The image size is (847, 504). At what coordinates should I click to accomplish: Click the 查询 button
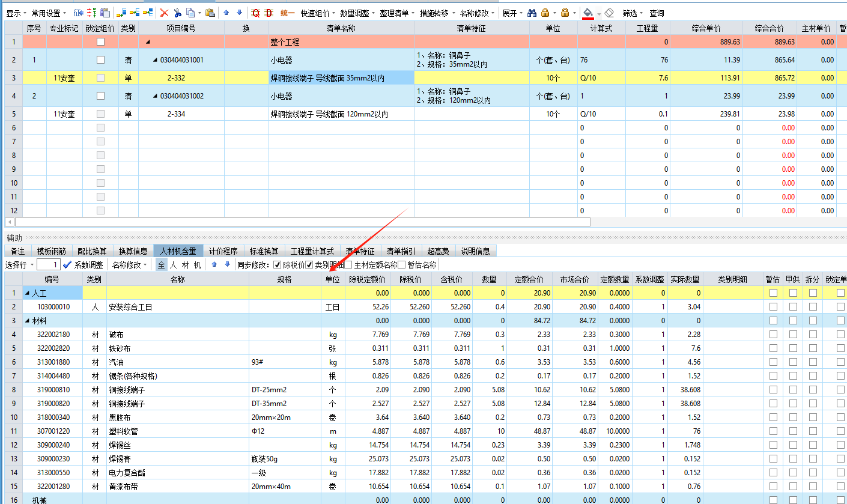click(657, 13)
